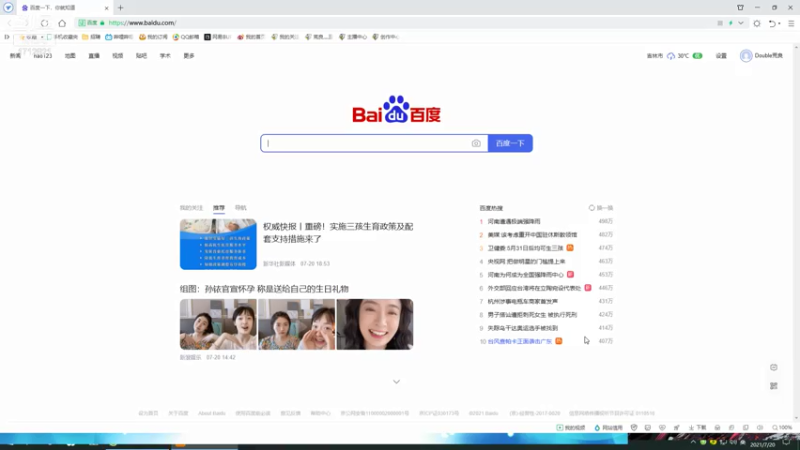Open hot search item 6 外交部回应
Screen dimensions: 800x450
[x=534, y=288]
